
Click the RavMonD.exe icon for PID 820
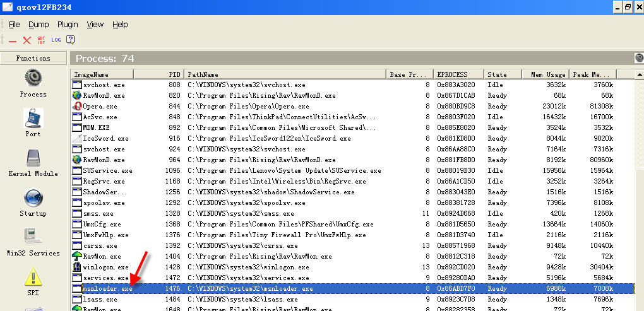[76, 96]
